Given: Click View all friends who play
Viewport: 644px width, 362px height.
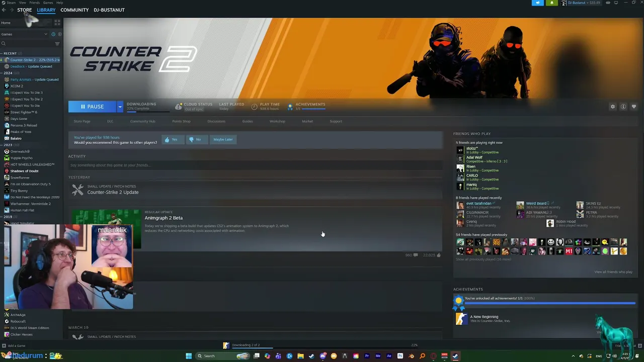Looking at the screenshot, I should click(x=613, y=272).
